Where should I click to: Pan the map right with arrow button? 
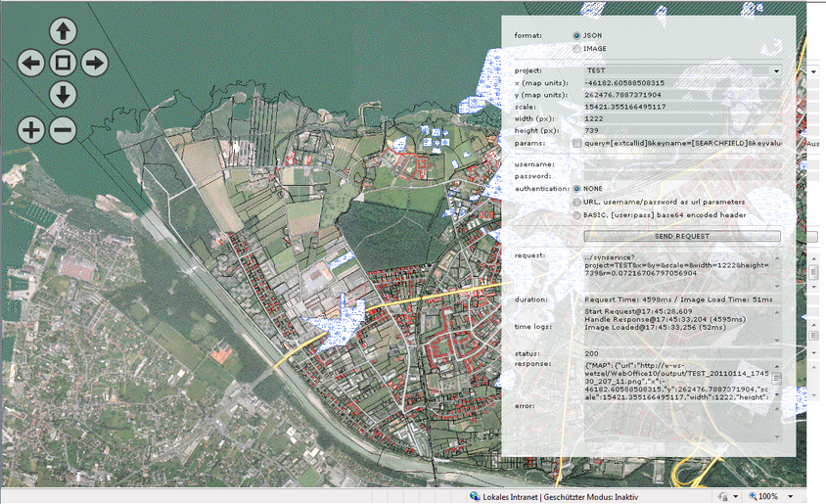[x=94, y=64]
